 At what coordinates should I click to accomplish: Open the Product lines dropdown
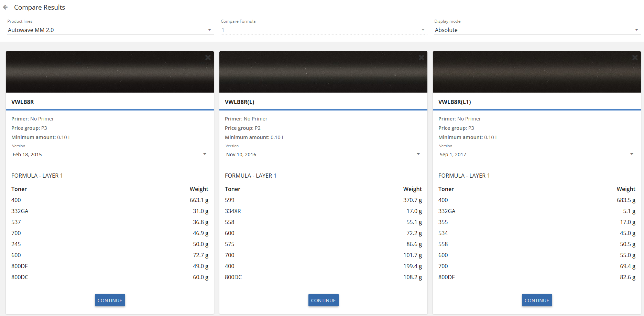point(110,30)
